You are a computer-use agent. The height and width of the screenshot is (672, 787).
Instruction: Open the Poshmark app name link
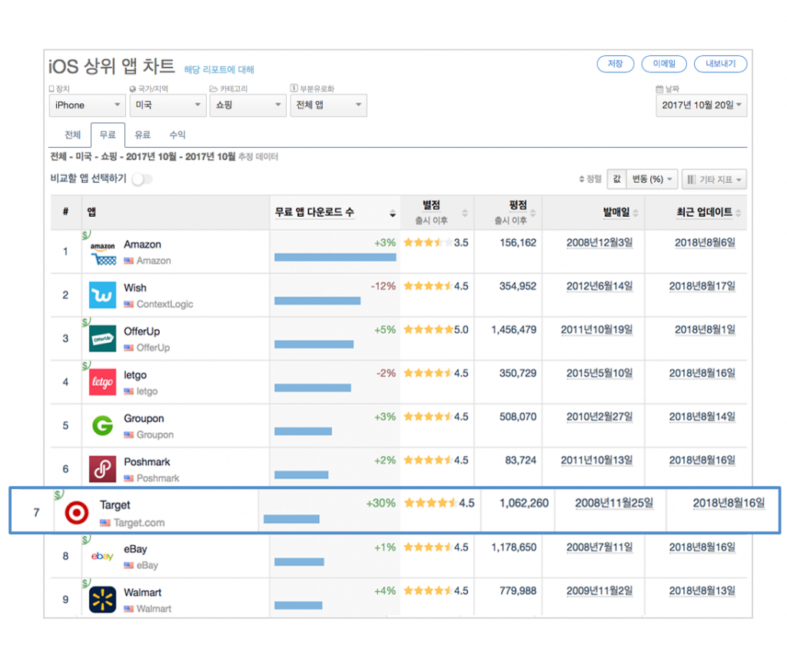[x=147, y=462]
